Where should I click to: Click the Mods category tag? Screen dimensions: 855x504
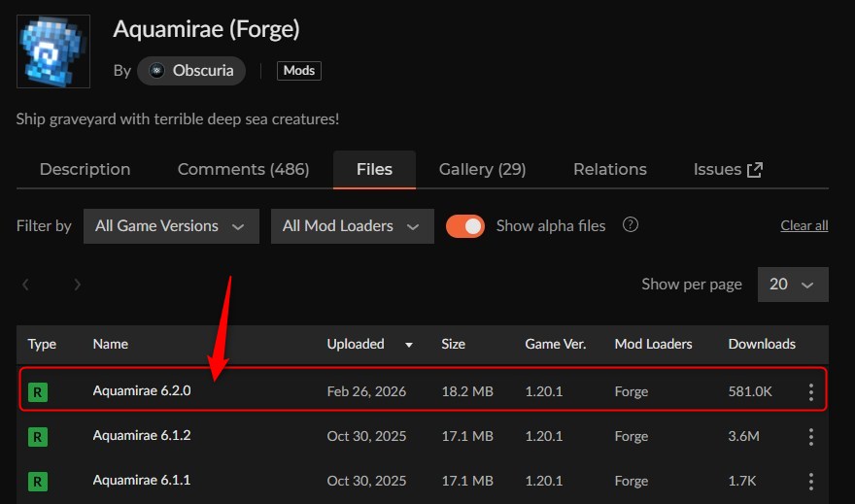pos(298,71)
